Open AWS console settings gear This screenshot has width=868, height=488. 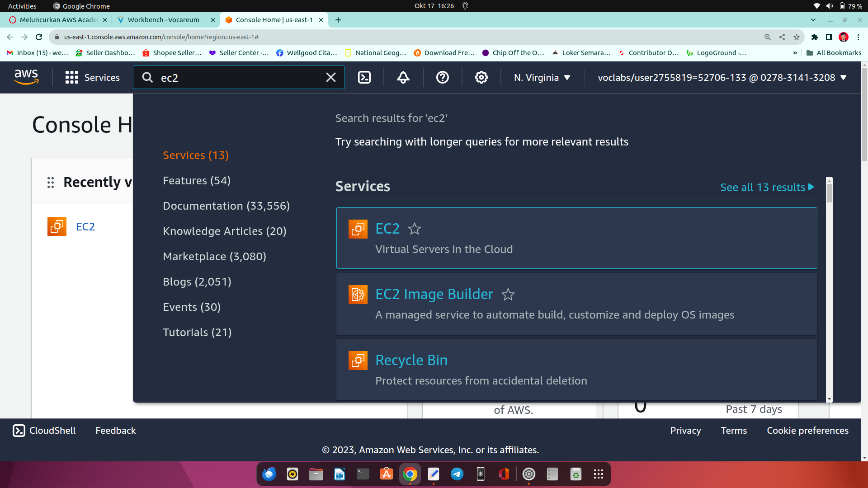tap(481, 78)
